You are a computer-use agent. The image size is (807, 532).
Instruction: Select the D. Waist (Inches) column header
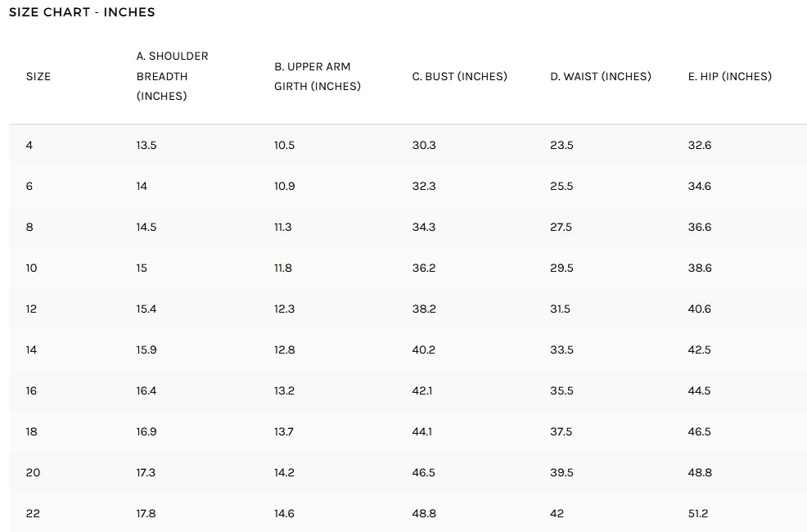pyautogui.click(x=600, y=76)
